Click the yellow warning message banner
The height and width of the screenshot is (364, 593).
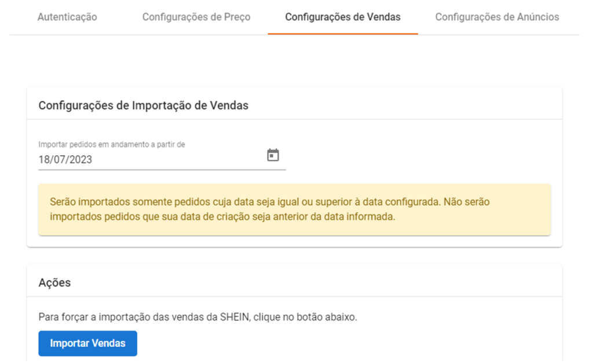click(295, 210)
